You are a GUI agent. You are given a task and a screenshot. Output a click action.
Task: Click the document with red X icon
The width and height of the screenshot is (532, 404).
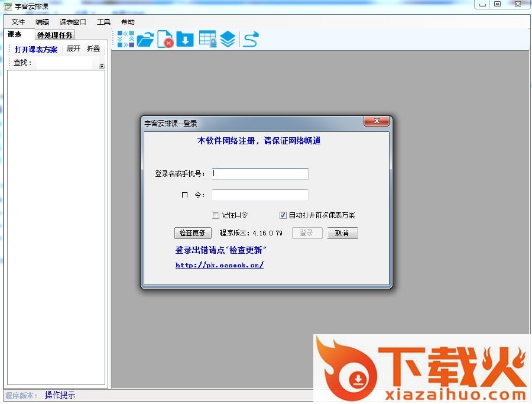(165, 40)
